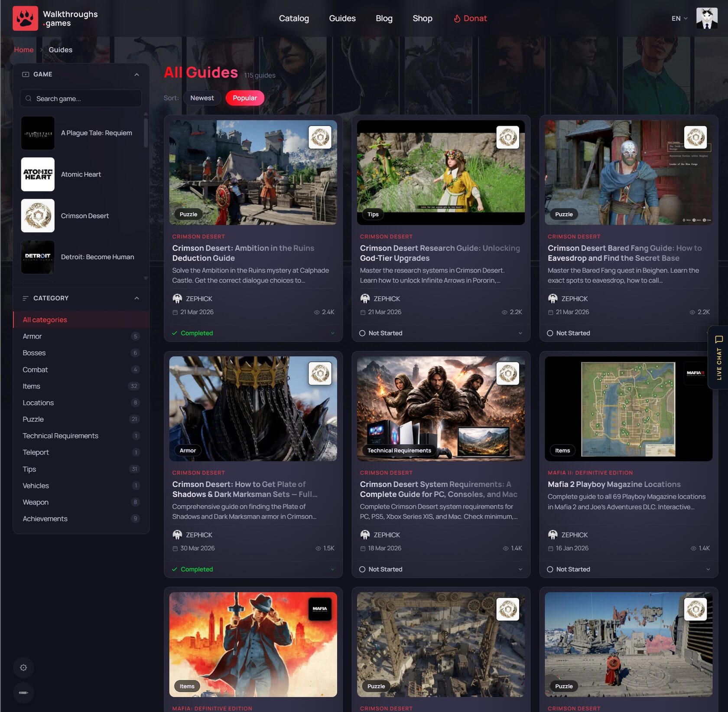Toggle Completed status on Ambition in the Ruins guide
This screenshot has width=728, height=712.
click(x=192, y=333)
